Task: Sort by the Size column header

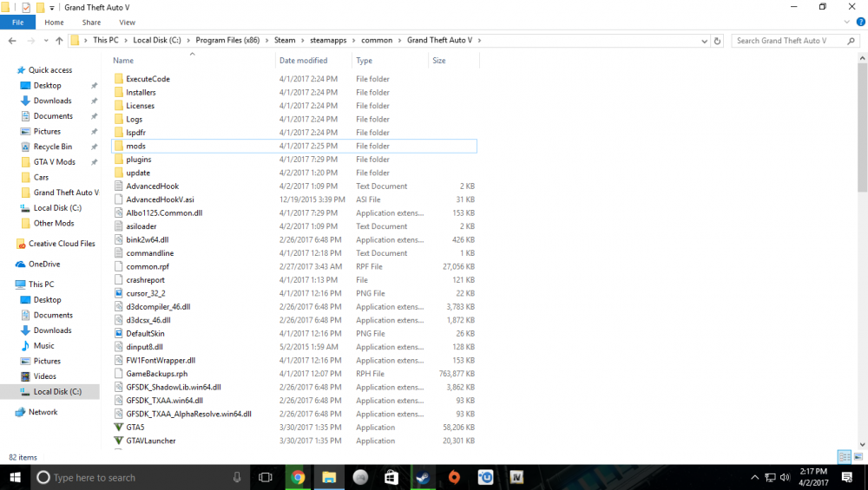Action: (439, 61)
